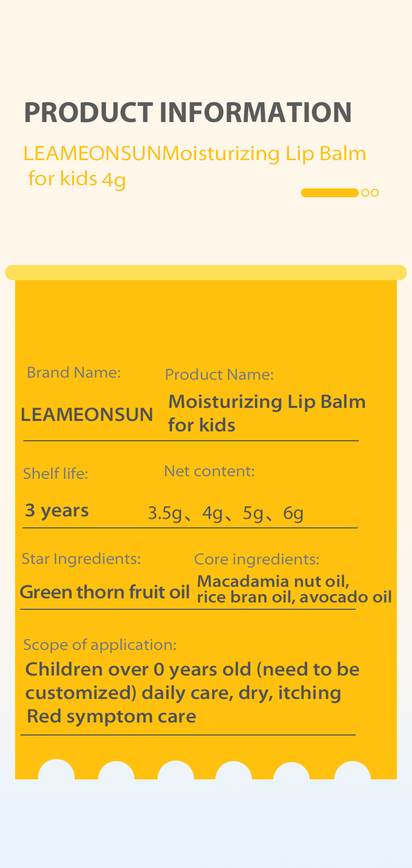Select the 3.5g, 4g, 5g, 6g sizes text
The image size is (412, 868).
(225, 513)
